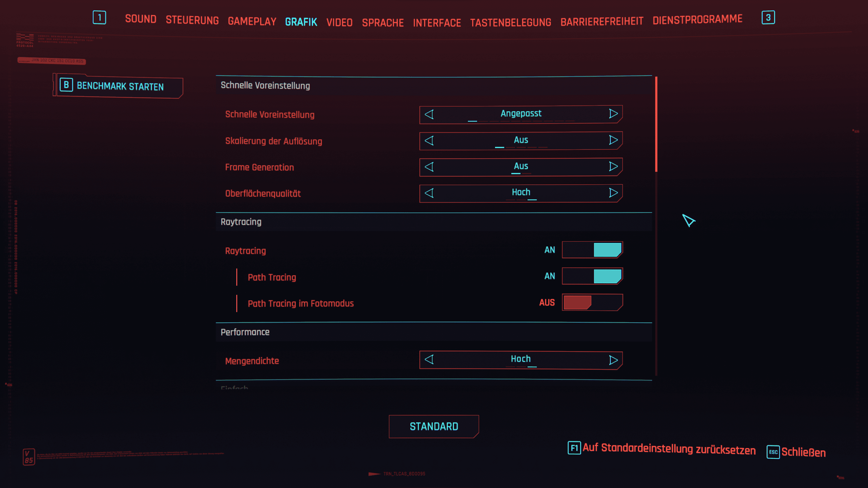Click the red vertical scrollbar thumb
868x488 pixels.
[x=656, y=124]
